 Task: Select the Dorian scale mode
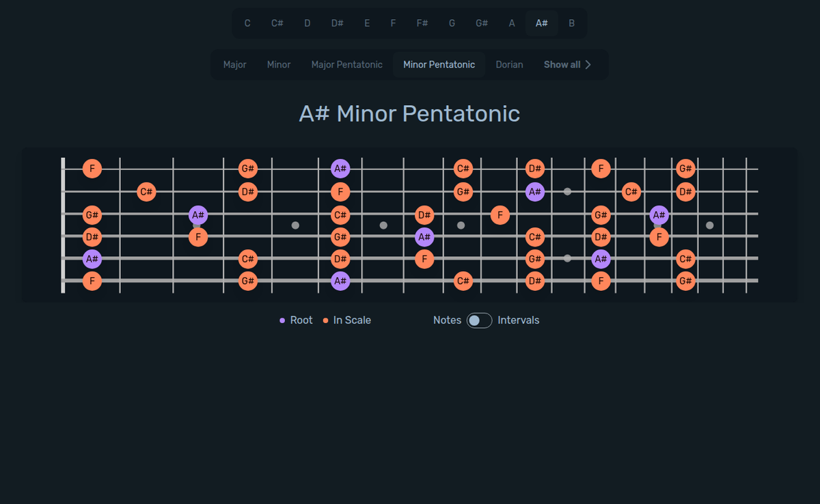[x=509, y=64]
